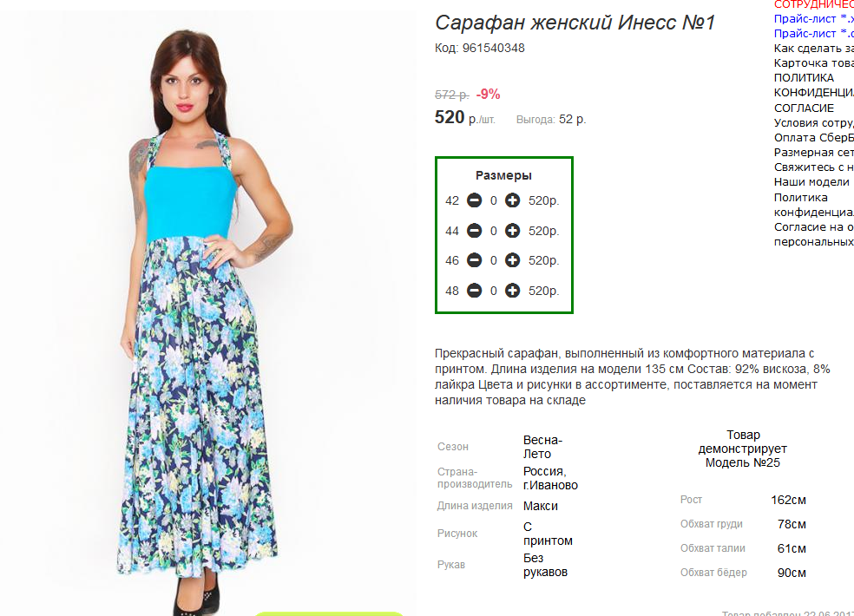Open the Оплата Сбербанк sidebar item
The width and height of the screenshot is (854, 616).
813,137
